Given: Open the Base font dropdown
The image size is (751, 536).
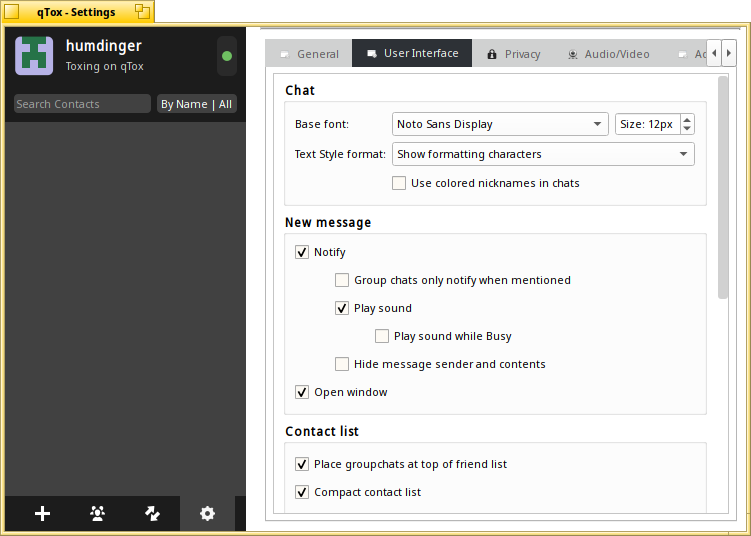Looking at the screenshot, I should tap(500, 124).
